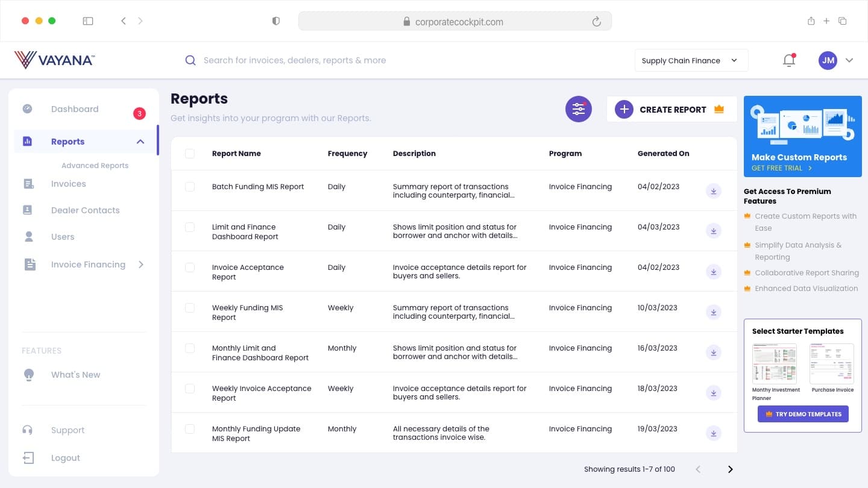868x488 pixels.
Task: Open What's New in the sidebar
Action: click(x=75, y=375)
